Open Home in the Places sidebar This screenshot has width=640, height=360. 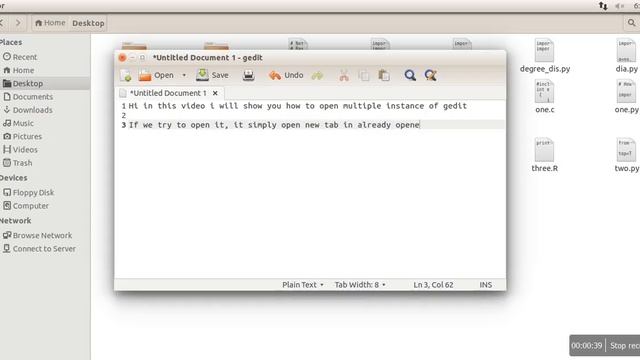[19, 70]
